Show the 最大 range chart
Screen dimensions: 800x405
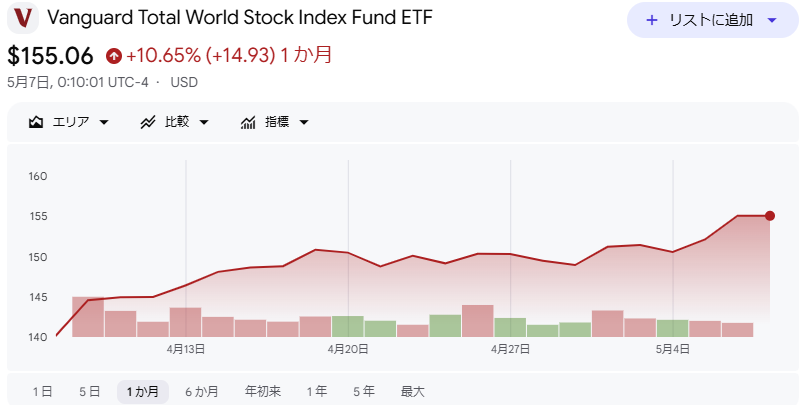point(413,392)
